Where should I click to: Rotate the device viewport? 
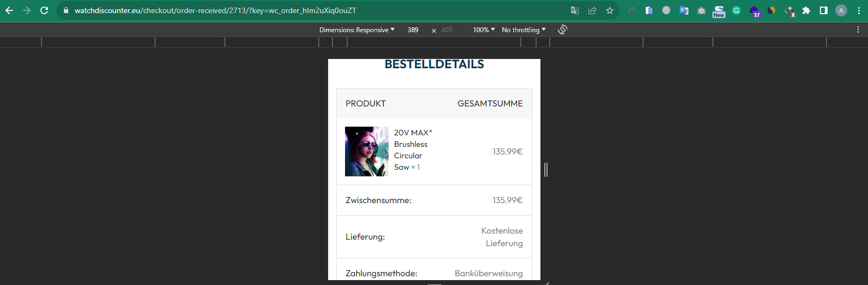[563, 29]
